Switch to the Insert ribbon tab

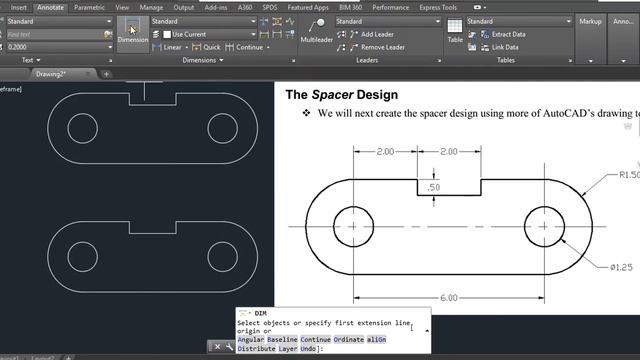point(19,7)
